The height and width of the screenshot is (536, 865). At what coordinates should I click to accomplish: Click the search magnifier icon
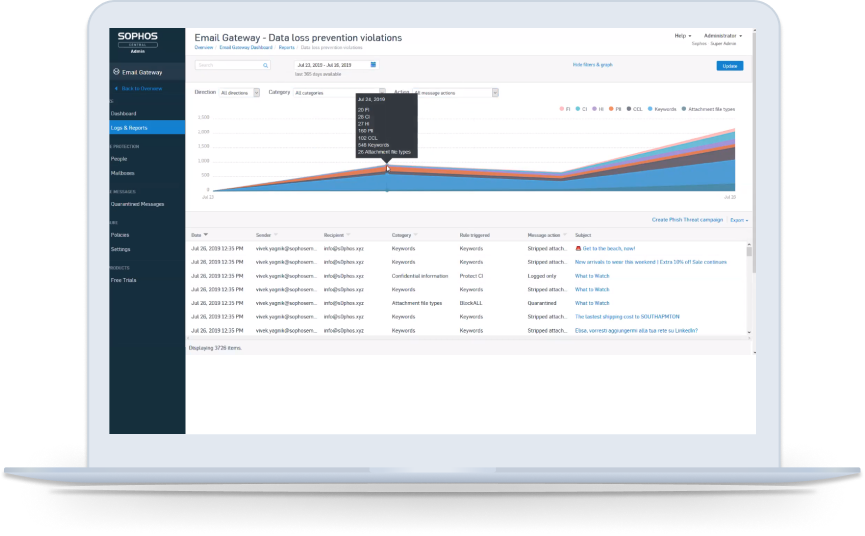(265, 65)
